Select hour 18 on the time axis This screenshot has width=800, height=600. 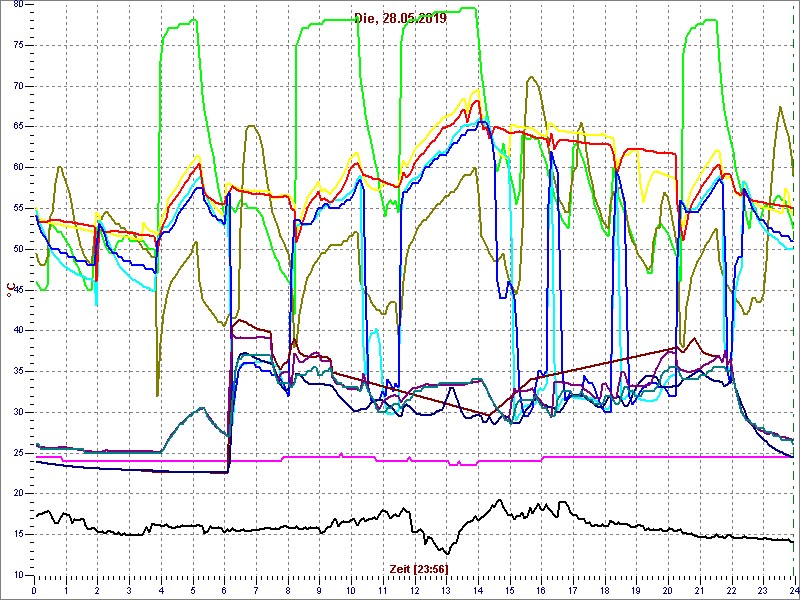[x=604, y=590]
